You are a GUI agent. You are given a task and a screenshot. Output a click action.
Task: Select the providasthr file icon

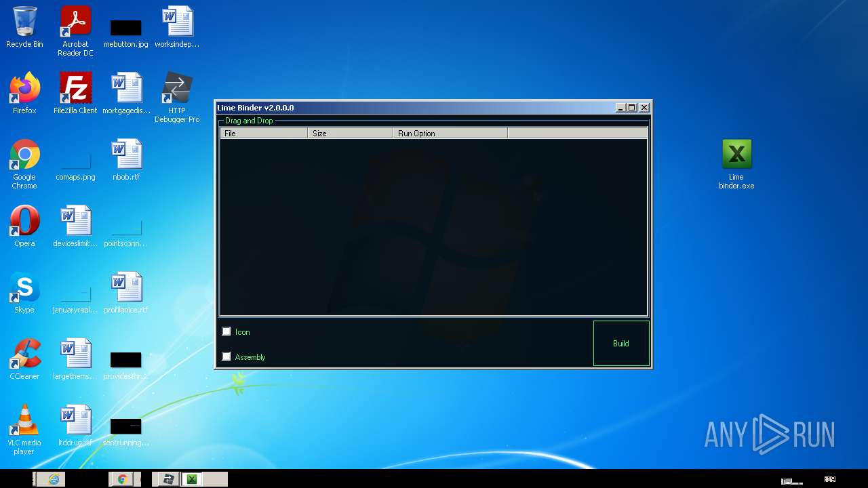point(126,365)
